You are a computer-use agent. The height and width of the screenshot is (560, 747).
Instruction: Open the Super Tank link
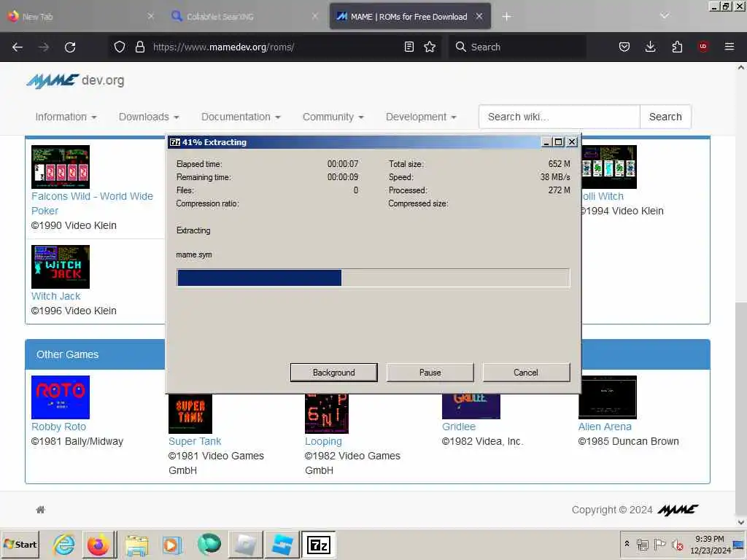[x=195, y=441]
